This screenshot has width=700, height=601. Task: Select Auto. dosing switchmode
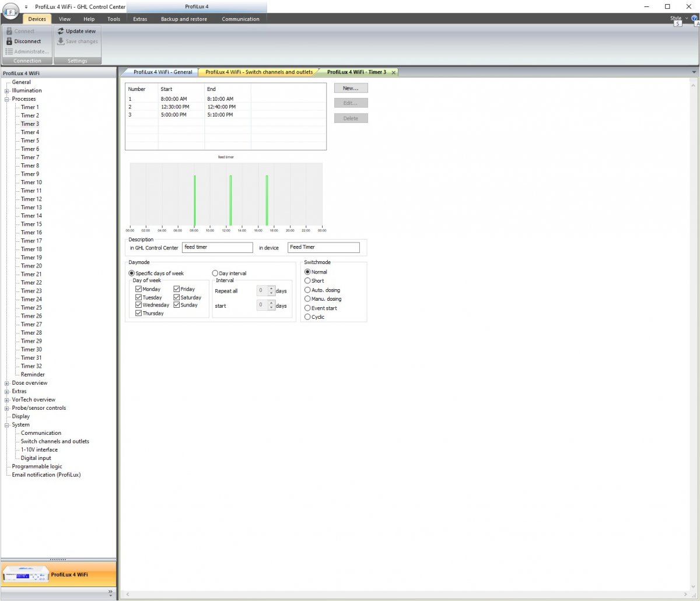(x=307, y=290)
